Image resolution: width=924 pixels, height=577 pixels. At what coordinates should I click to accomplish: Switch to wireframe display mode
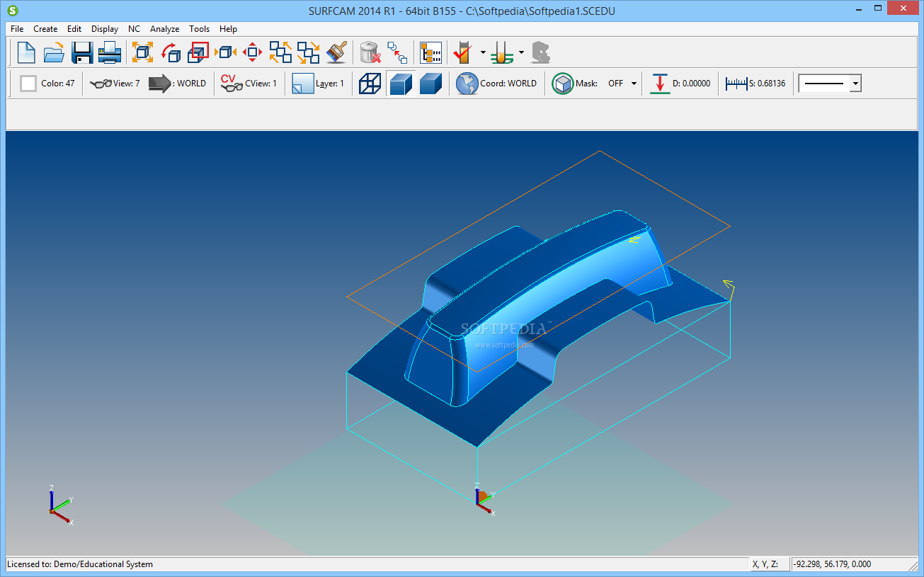[x=370, y=84]
